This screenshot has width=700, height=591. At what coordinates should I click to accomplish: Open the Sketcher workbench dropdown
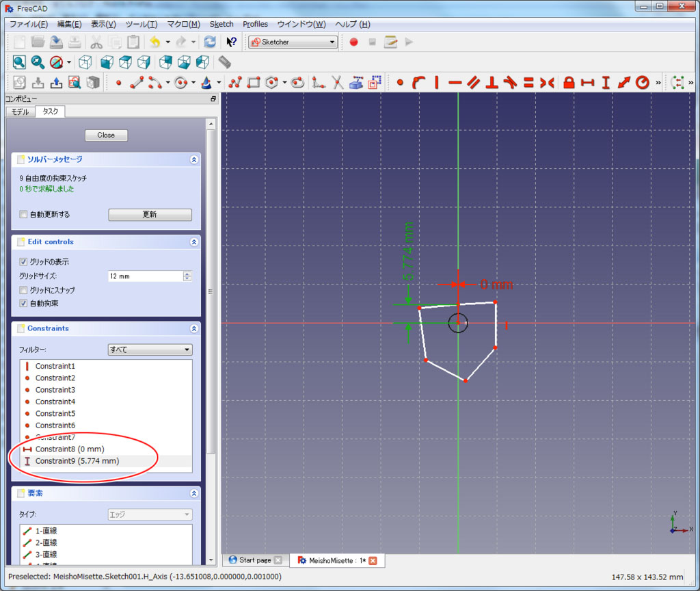pyautogui.click(x=293, y=42)
